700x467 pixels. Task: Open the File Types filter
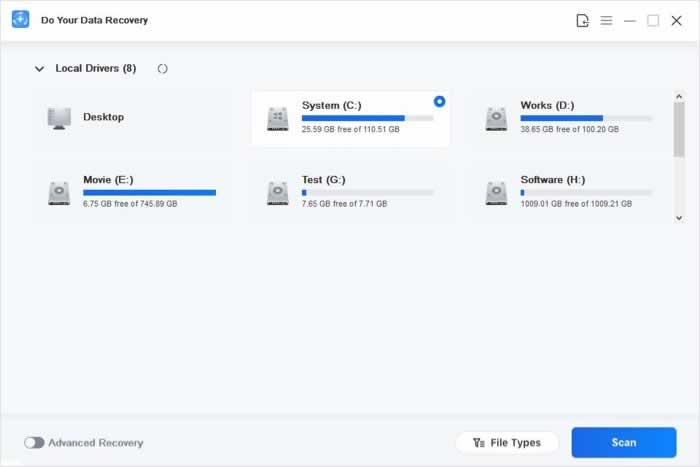point(507,443)
